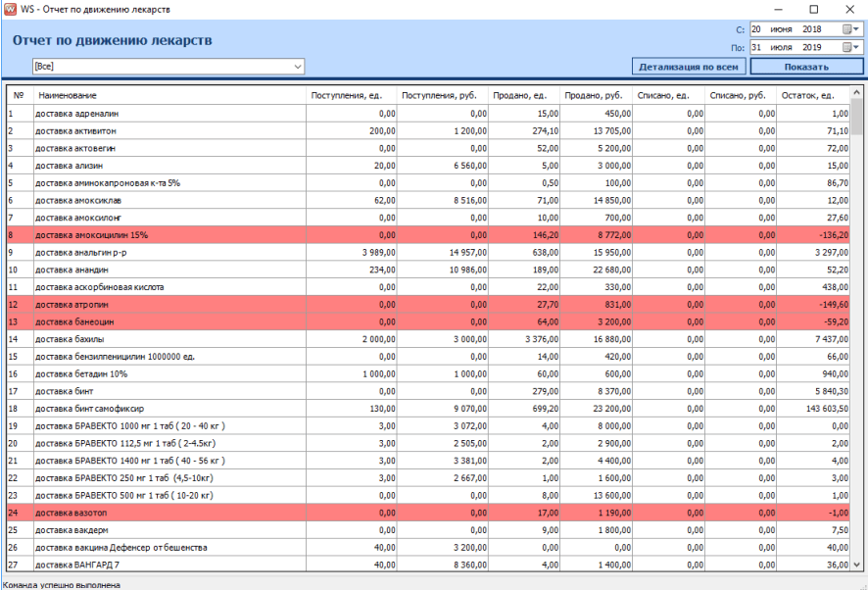Maximize the report window
Viewport: 868px width, 590px height.
click(x=813, y=9)
